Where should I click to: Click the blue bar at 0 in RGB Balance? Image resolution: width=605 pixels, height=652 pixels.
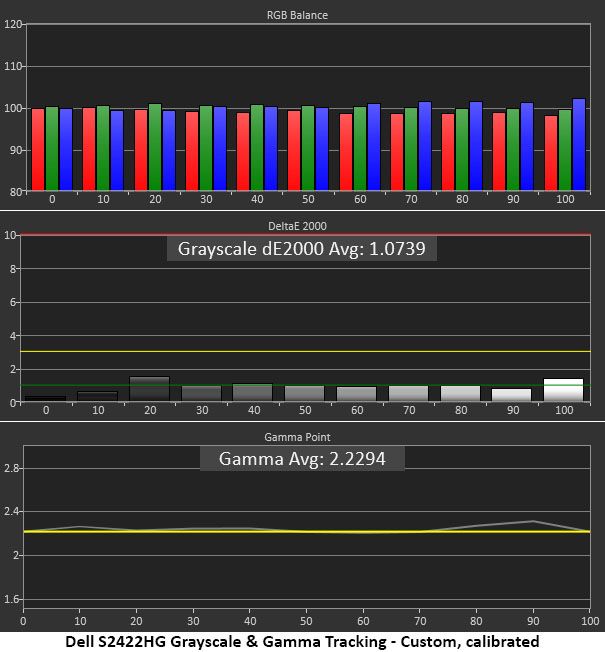tap(66, 150)
